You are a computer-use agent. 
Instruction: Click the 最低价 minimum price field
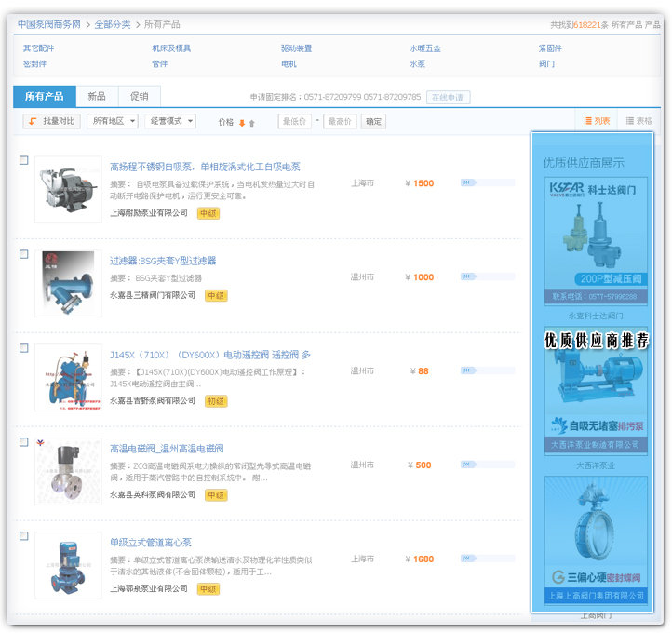[294, 121]
